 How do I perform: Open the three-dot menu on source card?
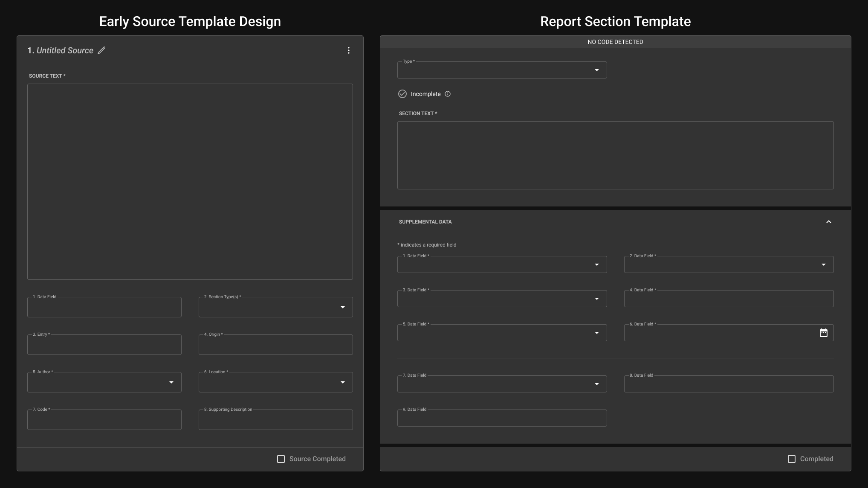tap(349, 50)
